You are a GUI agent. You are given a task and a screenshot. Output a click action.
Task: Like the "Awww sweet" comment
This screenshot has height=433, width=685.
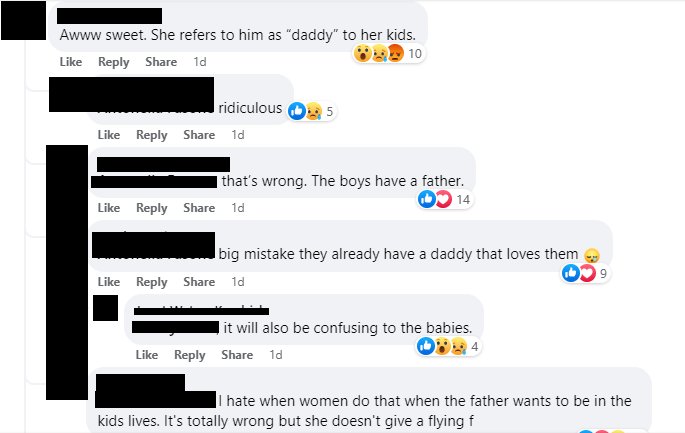click(71, 62)
